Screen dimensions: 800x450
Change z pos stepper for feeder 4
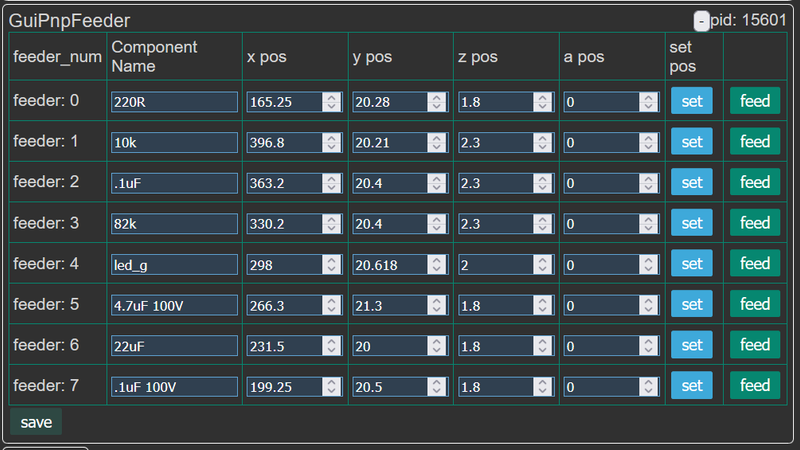[x=542, y=264]
